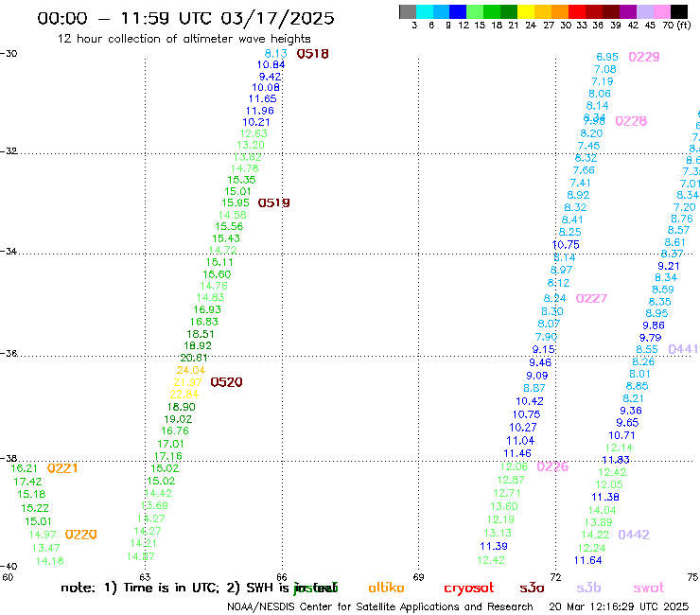Image resolution: width=700 pixels, height=615 pixels.
Task: Select the wave height value 20.81
Action: tap(194, 358)
